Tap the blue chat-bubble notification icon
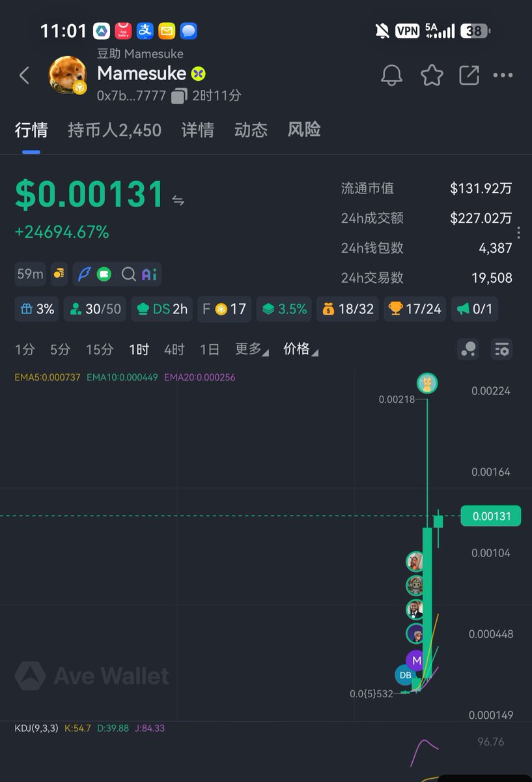Screen dimensions: 532x782 click(189, 31)
